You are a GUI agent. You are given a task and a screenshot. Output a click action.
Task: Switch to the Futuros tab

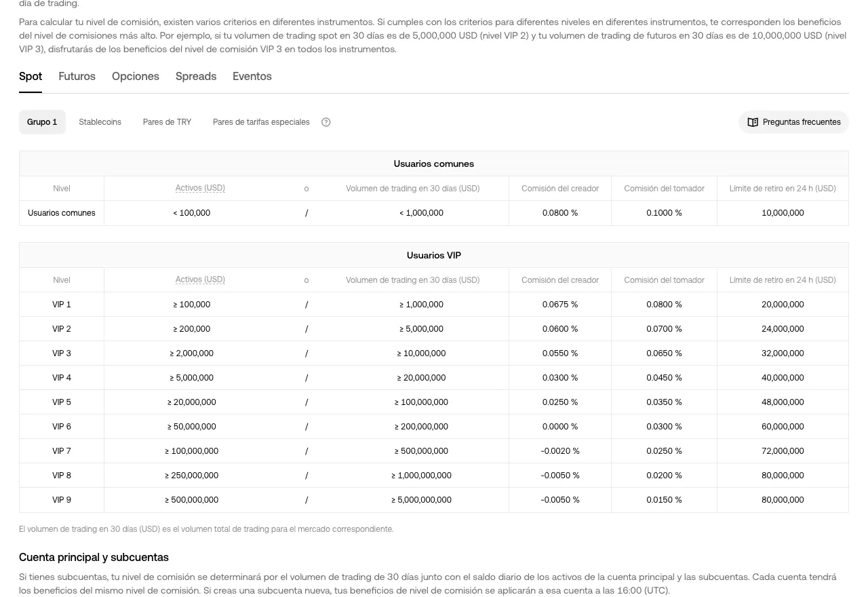77,77
